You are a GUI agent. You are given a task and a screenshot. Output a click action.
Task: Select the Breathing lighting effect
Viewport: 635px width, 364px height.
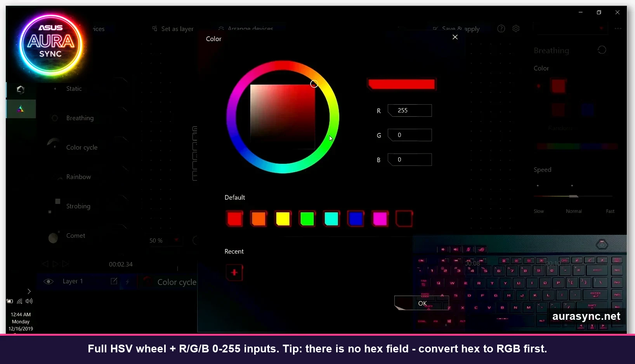point(80,118)
